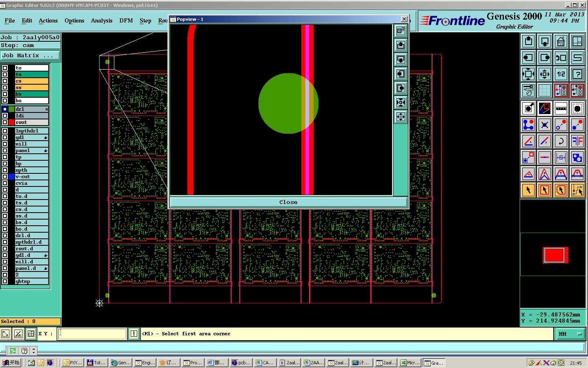Click the question mark help icon in toolbar
Viewport: 588px width, 368px height.
click(577, 74)
